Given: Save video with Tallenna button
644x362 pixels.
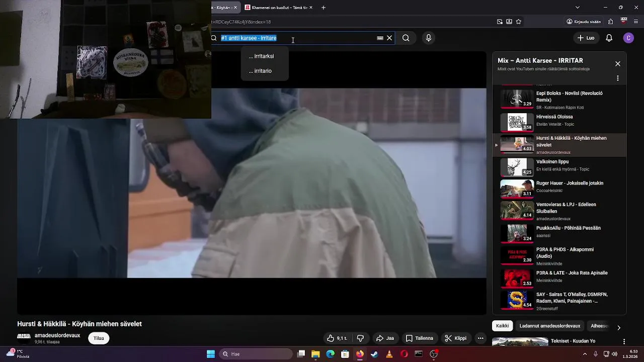Looking at the screenshot, I should [x=420, y=338].
